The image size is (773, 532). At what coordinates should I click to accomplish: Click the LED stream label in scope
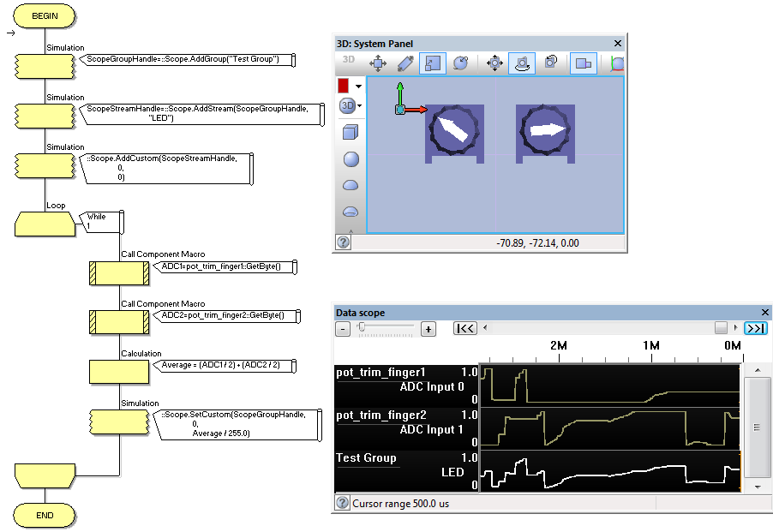(452, 472)
